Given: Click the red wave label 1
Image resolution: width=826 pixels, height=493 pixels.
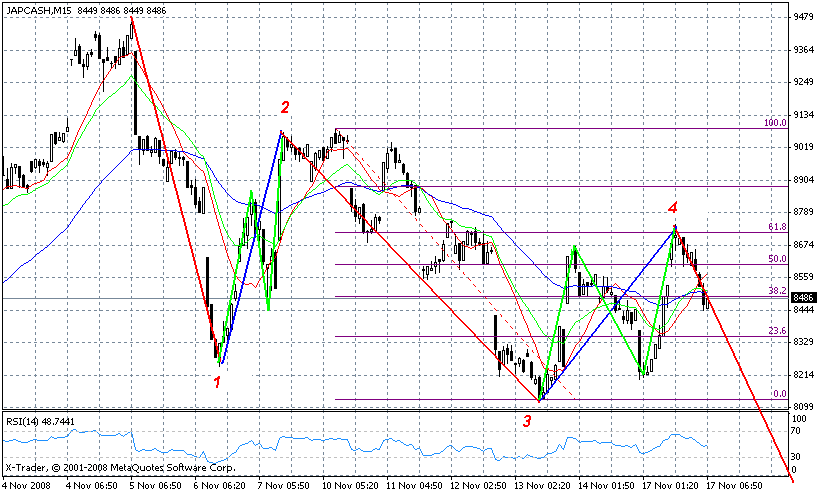Looking at the screenshot, I should coord(217,382).
